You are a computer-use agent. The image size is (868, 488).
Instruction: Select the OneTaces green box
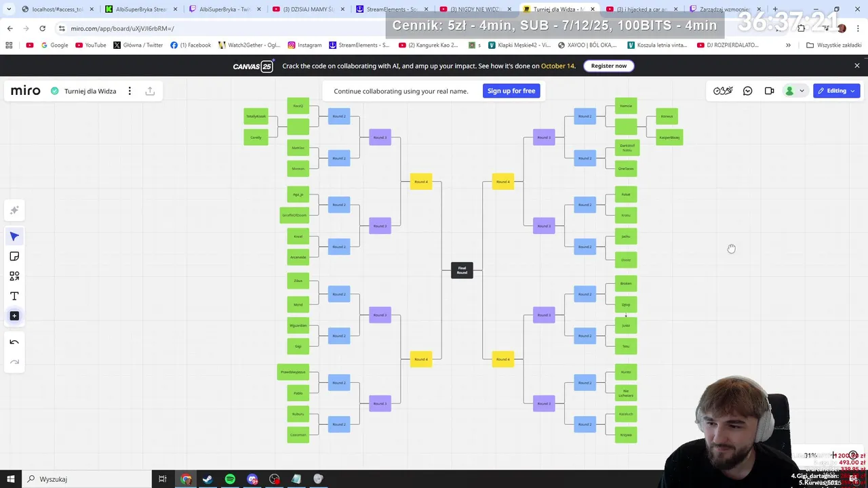[x=626, y=169]
